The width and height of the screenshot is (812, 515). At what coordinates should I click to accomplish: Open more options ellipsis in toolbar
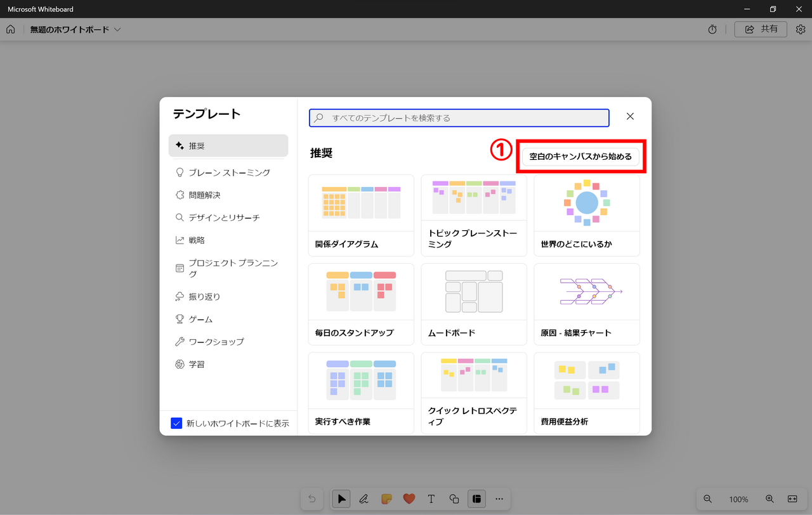pos(499,499)
